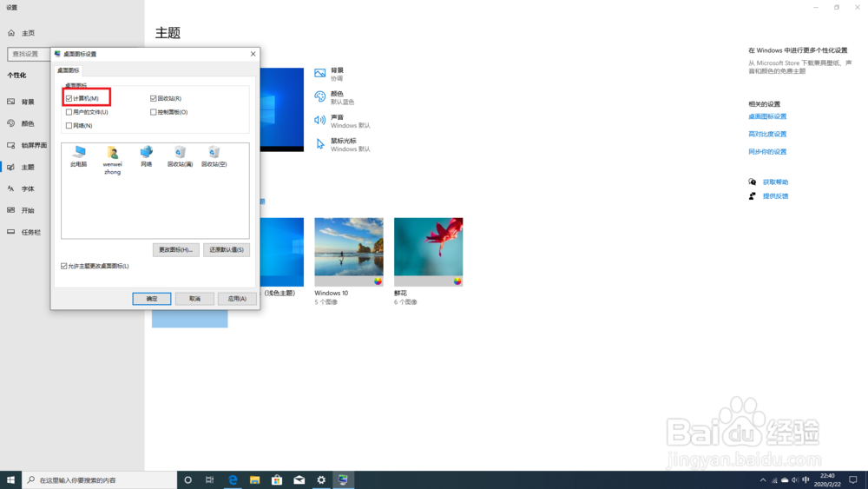
Task: Click the 还原默认值(S) button
Action: pos(227,250)
